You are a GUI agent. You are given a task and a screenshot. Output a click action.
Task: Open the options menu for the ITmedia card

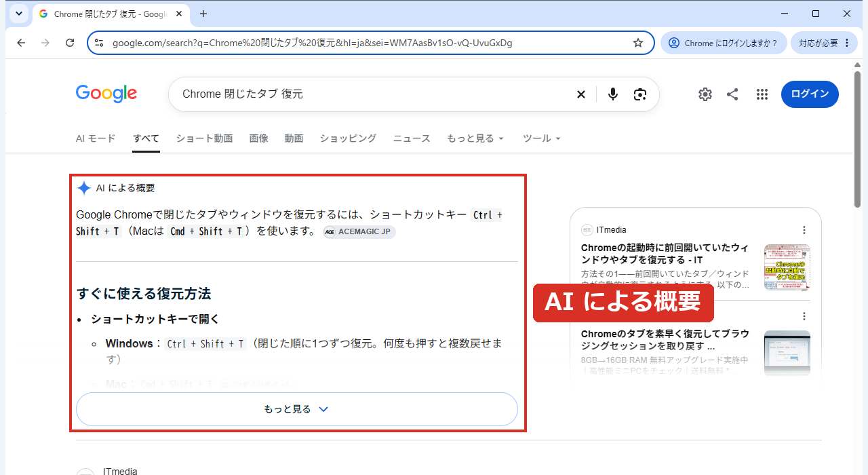click(x=804, y=230)
